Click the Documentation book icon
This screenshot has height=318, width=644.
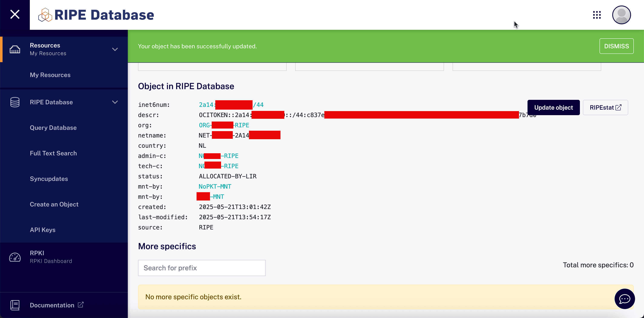[x=15, y=305]
